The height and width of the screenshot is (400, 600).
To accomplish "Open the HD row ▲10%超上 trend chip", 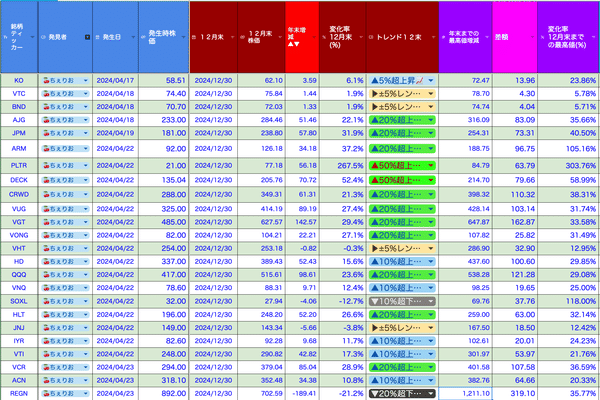I will coord(402,261).
